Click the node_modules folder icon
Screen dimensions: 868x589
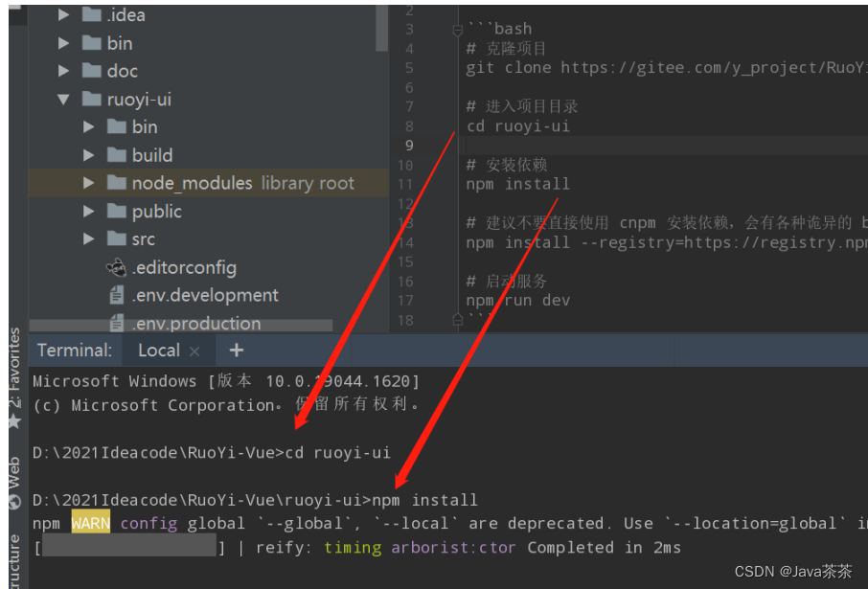pos(116,182)
